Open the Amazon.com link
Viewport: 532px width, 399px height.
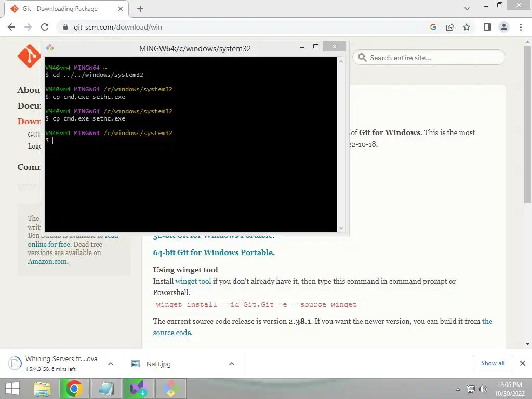pos(47,261)
